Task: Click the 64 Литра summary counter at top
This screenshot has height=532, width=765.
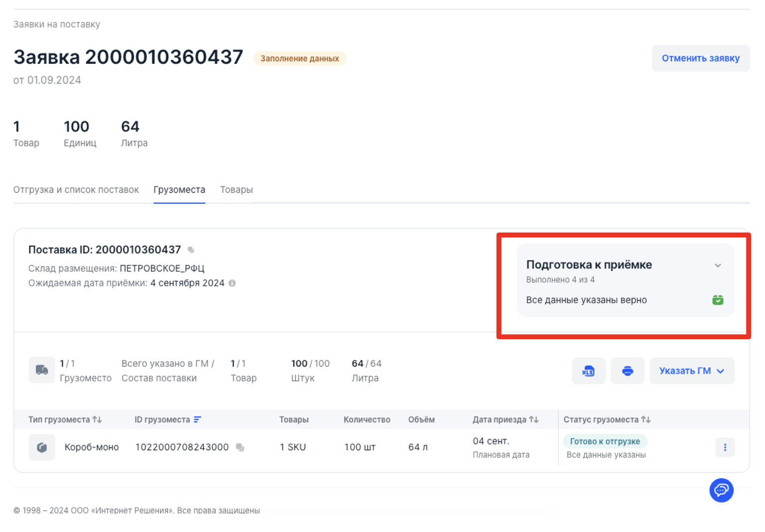Action: pos(134,133)
